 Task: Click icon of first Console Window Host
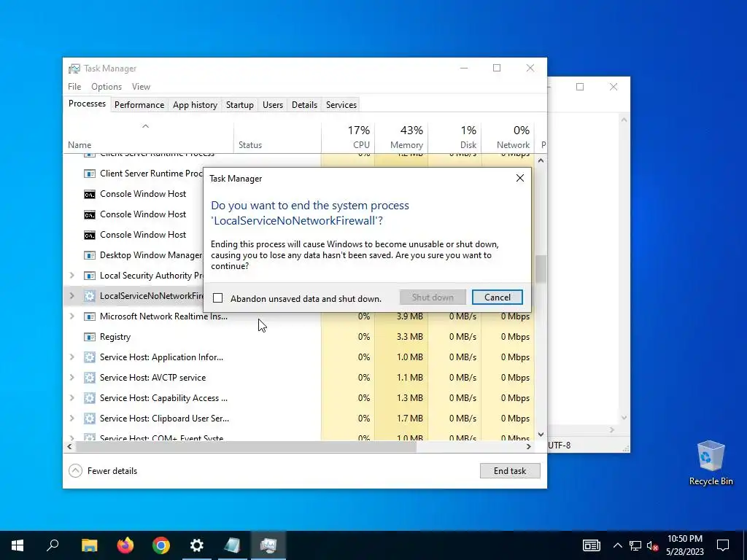coord(90,194)
